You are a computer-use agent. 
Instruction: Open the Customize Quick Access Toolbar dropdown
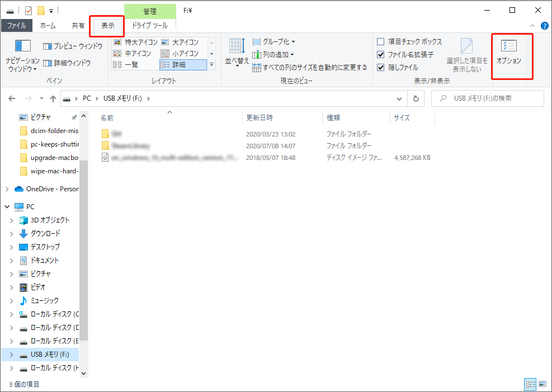[51, 11]
